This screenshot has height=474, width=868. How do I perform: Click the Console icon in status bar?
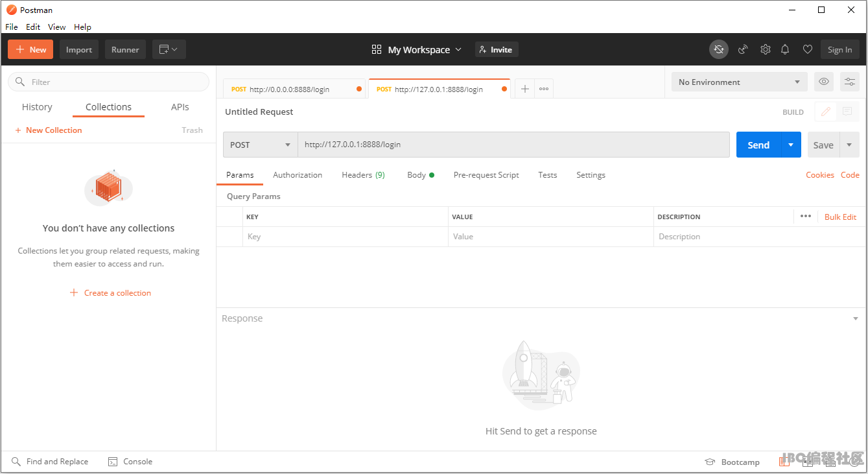pos(113,462)
